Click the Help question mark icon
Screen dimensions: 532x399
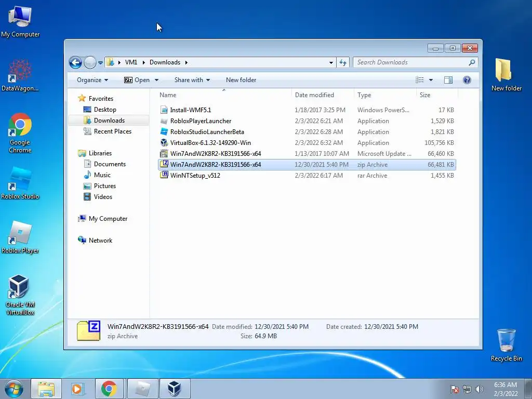click(467, 80)
